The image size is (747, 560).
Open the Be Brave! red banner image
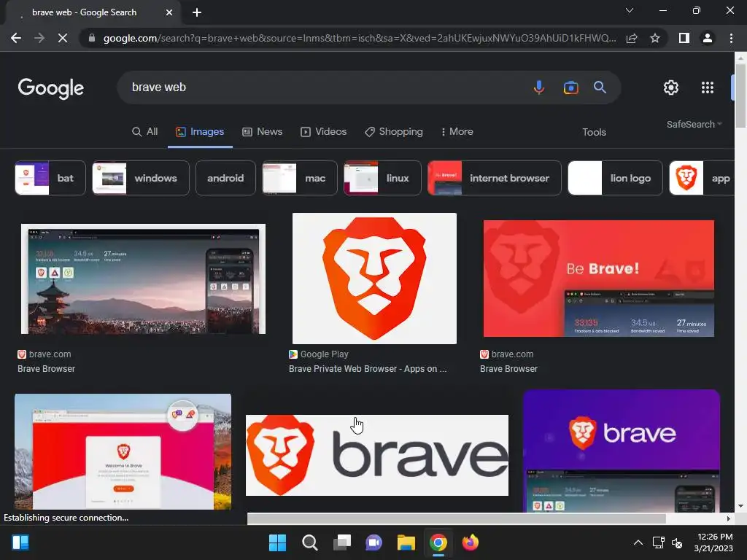click(598, 278)
